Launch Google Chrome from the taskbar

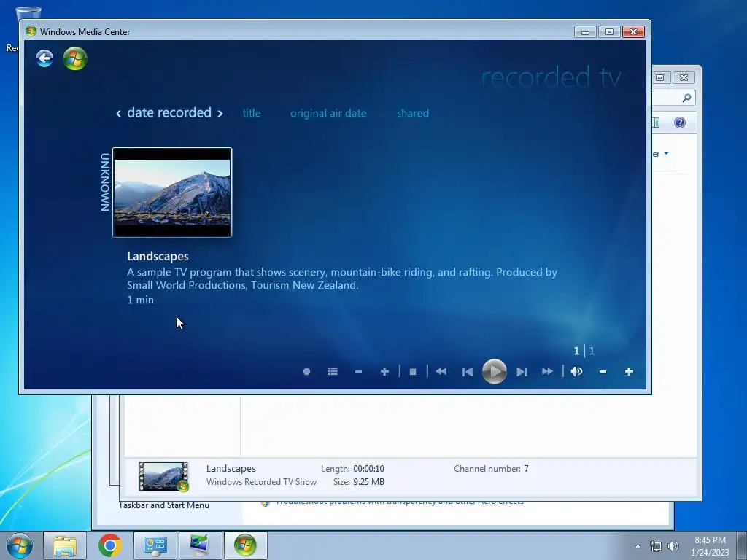click(x=110, y=545)
